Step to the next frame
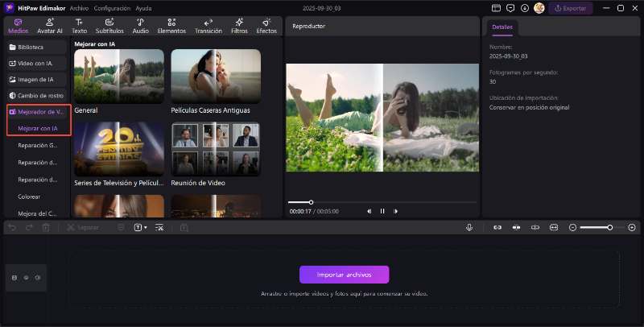This screenshot has height=327, width=644. click(396, 211)
